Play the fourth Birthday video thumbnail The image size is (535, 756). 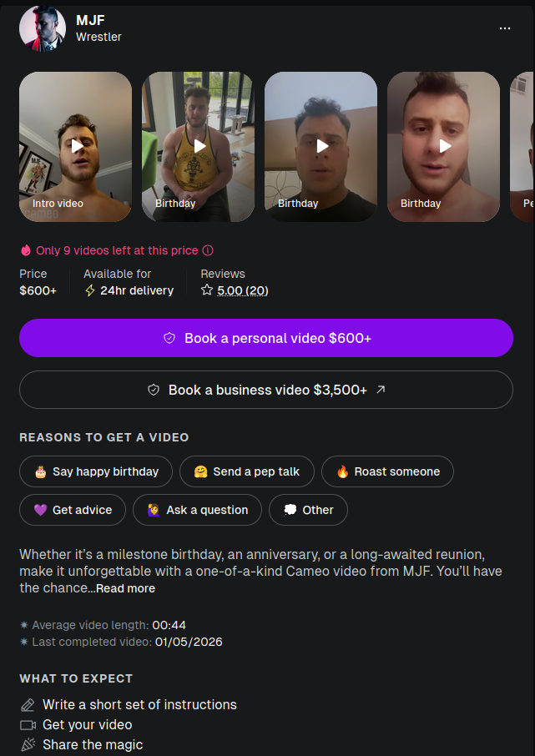pos(443,147)
